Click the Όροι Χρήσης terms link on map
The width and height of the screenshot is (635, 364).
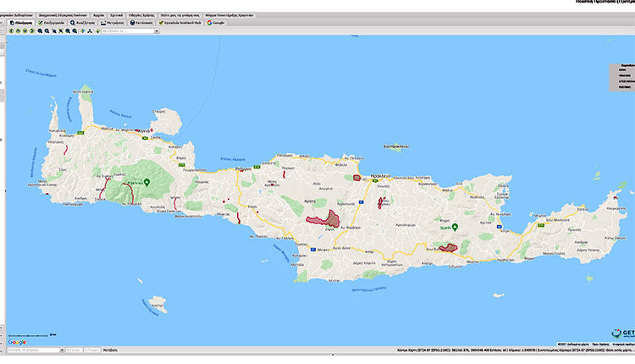(x=600, y=344)
